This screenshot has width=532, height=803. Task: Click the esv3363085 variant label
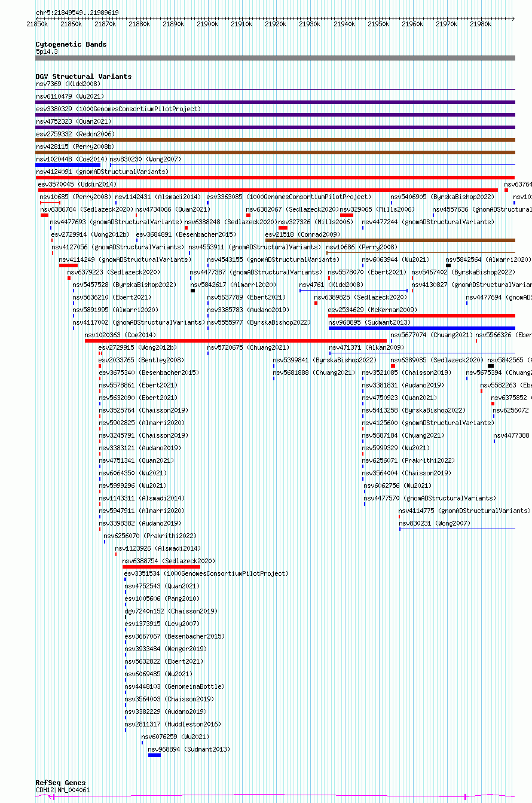(x=289, y=197)
